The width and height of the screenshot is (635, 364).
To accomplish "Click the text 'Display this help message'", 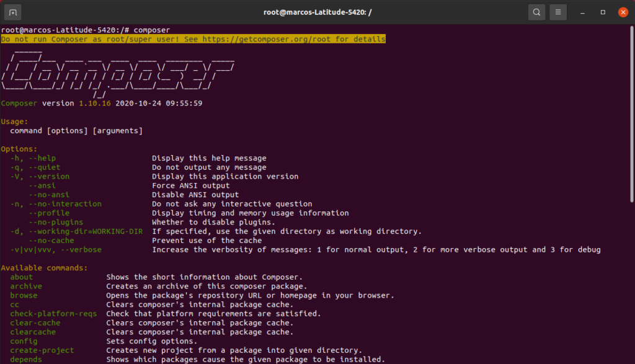I will tap(209, 158).
